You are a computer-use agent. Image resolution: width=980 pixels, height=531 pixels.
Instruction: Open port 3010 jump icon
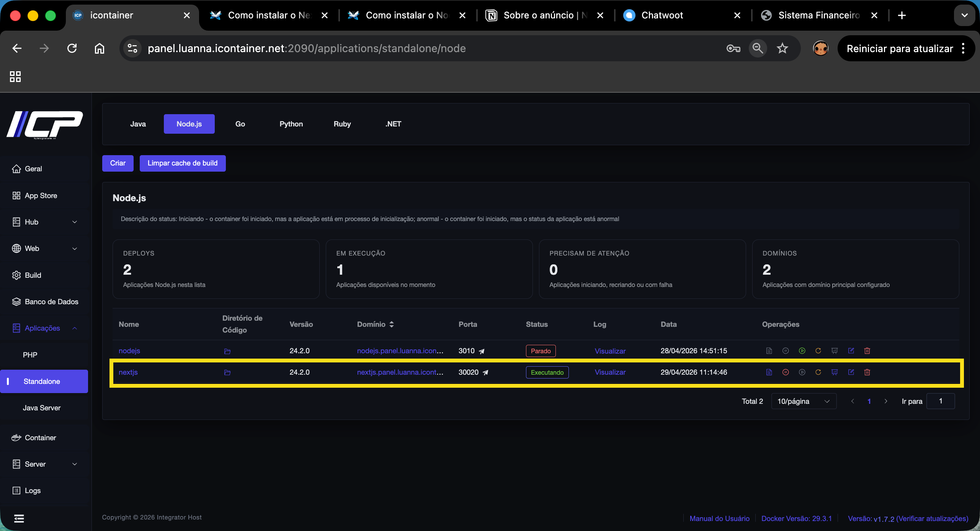pos(482,351)
